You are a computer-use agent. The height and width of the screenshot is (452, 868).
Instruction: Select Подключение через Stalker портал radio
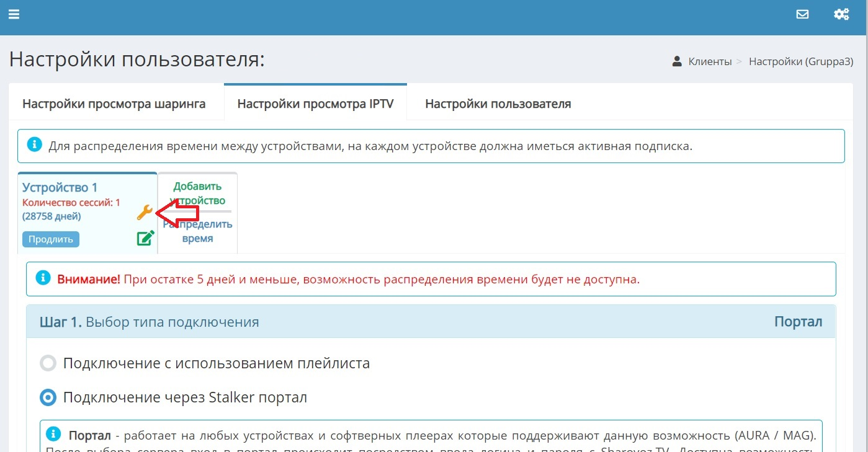coord(48,397)
